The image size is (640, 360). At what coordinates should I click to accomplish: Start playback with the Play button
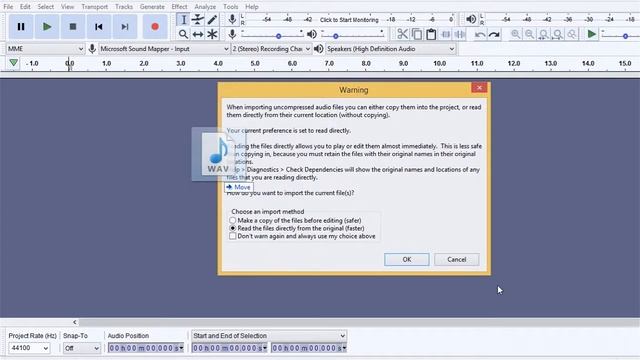coord(47,27)
